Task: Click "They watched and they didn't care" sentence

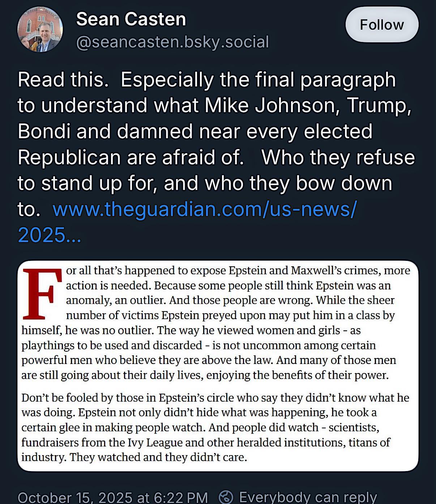Action: 158,457
